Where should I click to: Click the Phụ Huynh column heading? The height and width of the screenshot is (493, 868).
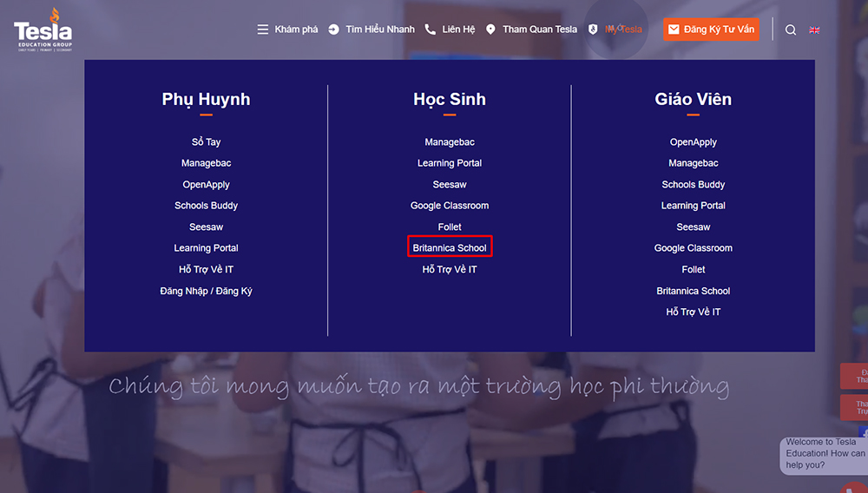[x=206, y=99]
